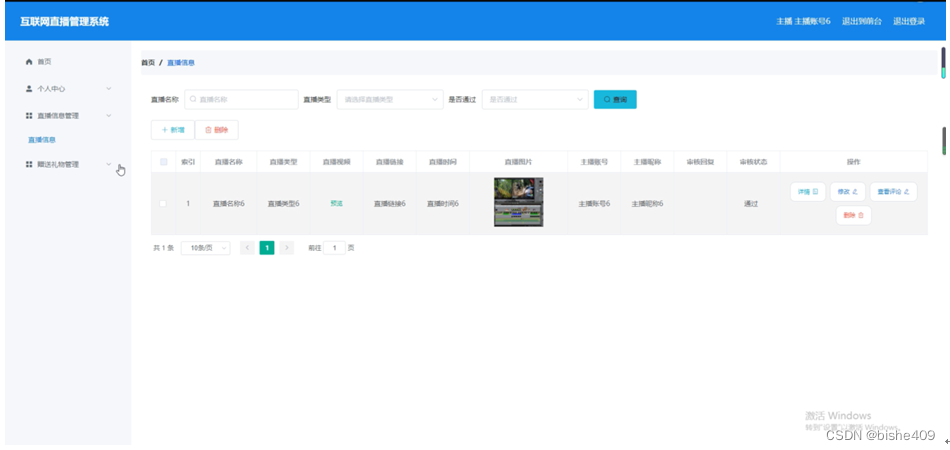Click the grid icon beside 赠送礼物管理

click(x=28, y=164)
